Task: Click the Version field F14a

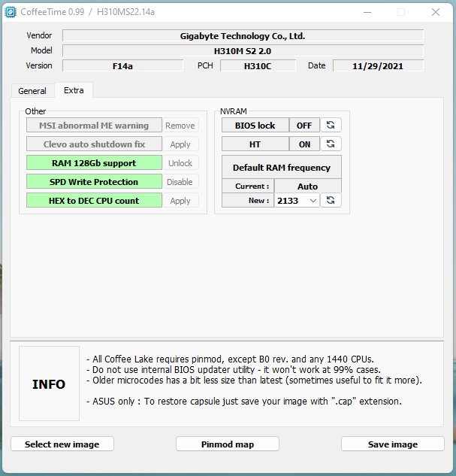Action: coord(122,66)
